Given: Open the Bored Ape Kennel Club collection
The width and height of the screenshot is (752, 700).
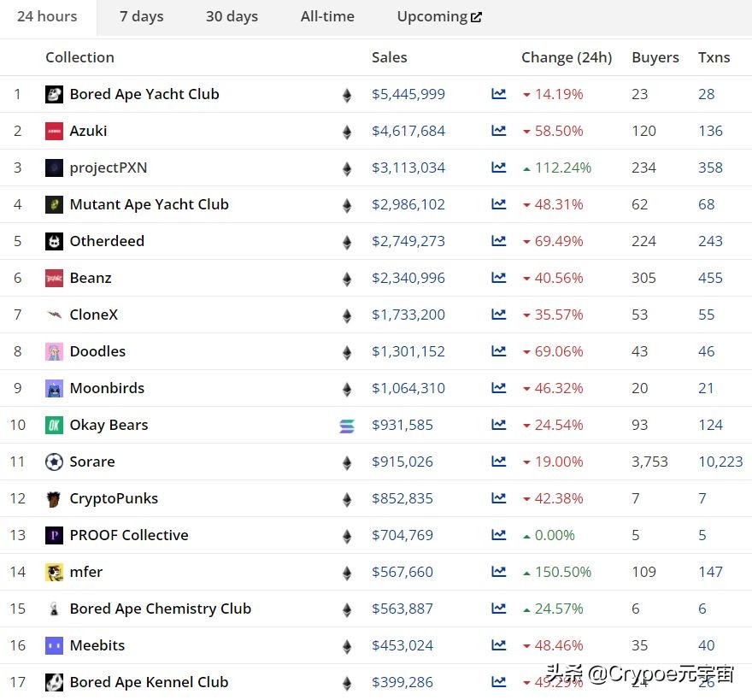Looking at the screenshot, I should pyautogui.click(x=150, y=682).
